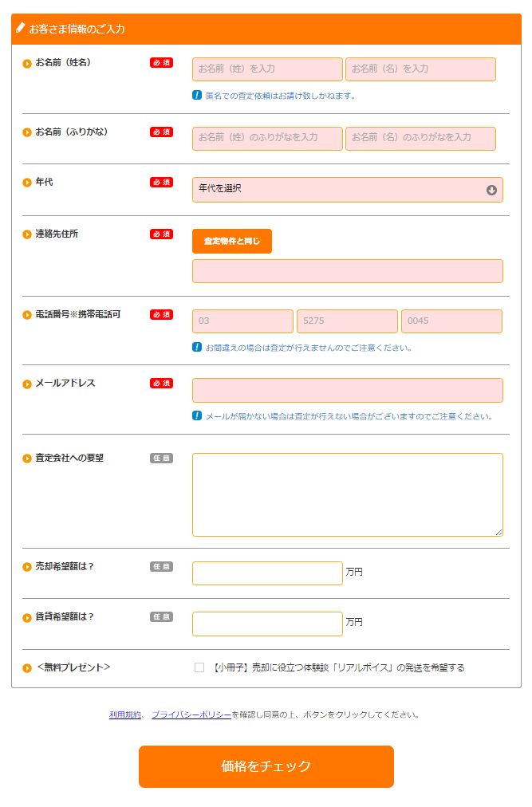Click into the 査定会社への要望 text area

[x=347, y=494]
